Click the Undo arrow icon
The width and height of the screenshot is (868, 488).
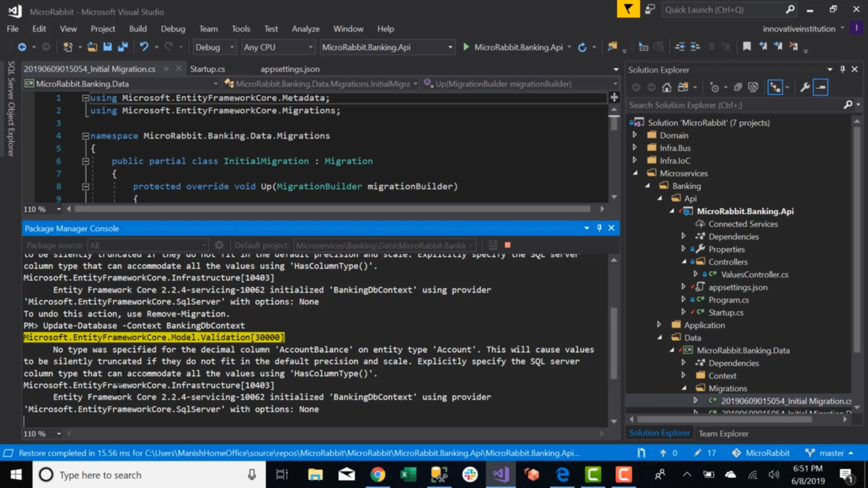tap(144, 47)
